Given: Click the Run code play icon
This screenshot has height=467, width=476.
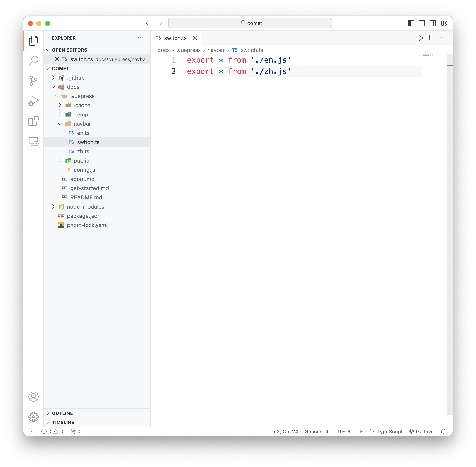Looking at the screenshot, I should [x=421, y=38].
